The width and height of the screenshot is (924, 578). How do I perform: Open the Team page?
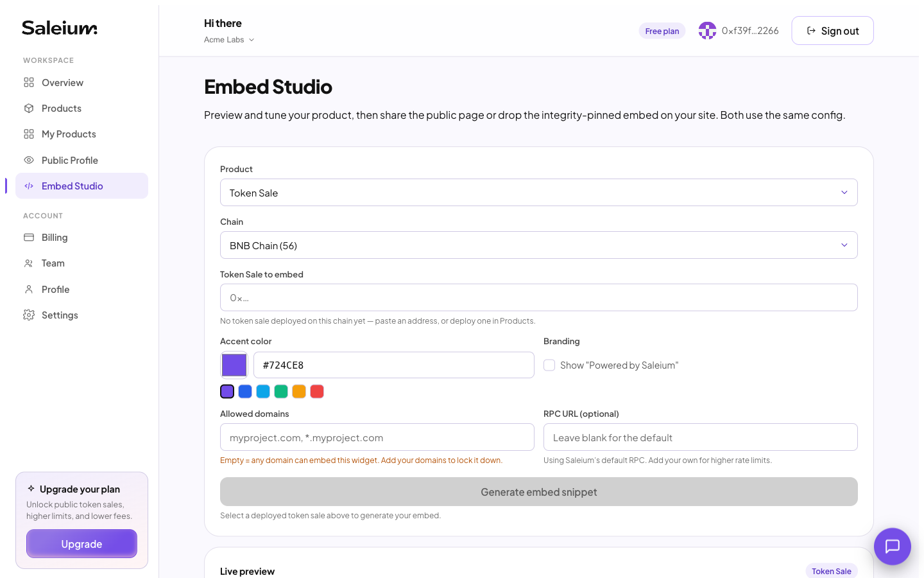pyautogui.click(x=81, y=263)
